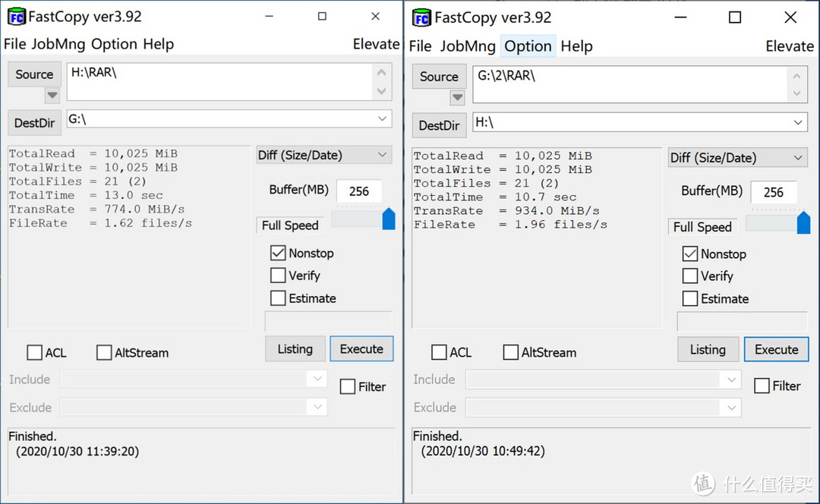Open File menu in right window
The width and height of the screenshot is (820, 504).
point(421,46)
